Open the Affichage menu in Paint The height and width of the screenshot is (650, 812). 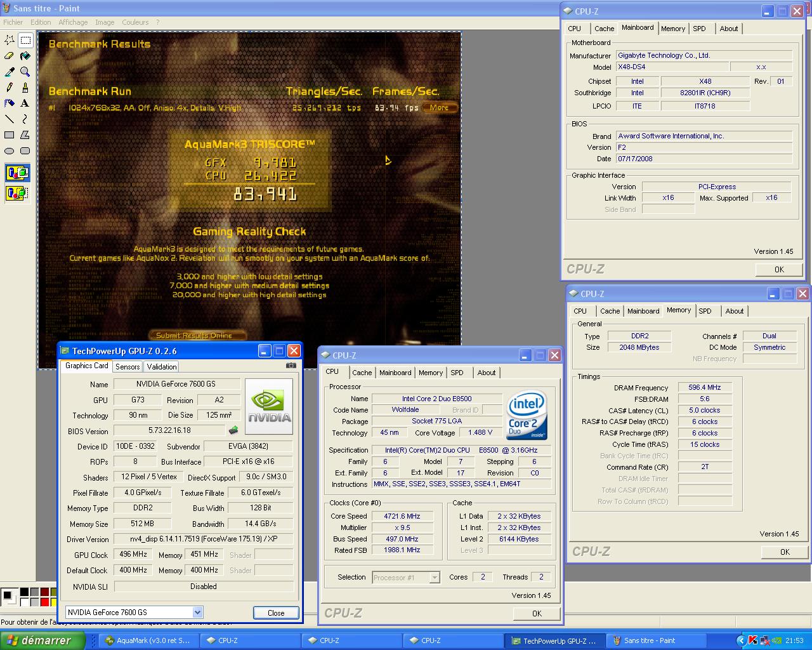coord(73,22)
